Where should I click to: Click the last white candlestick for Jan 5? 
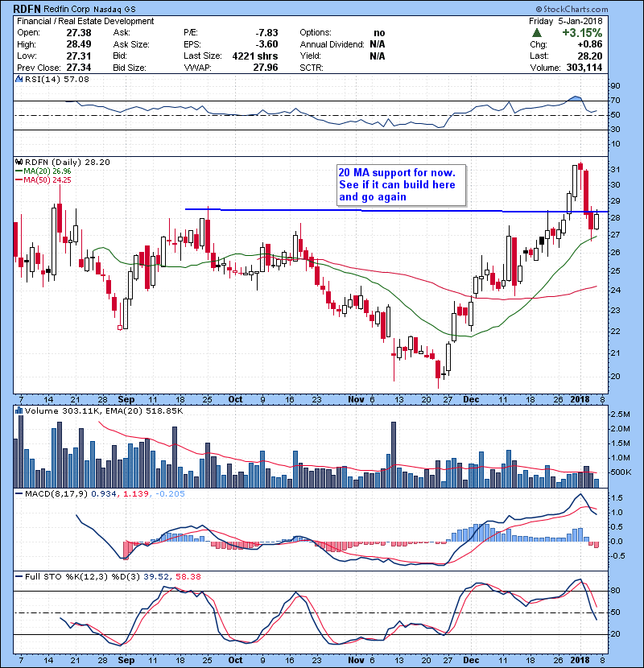(597, 221)
